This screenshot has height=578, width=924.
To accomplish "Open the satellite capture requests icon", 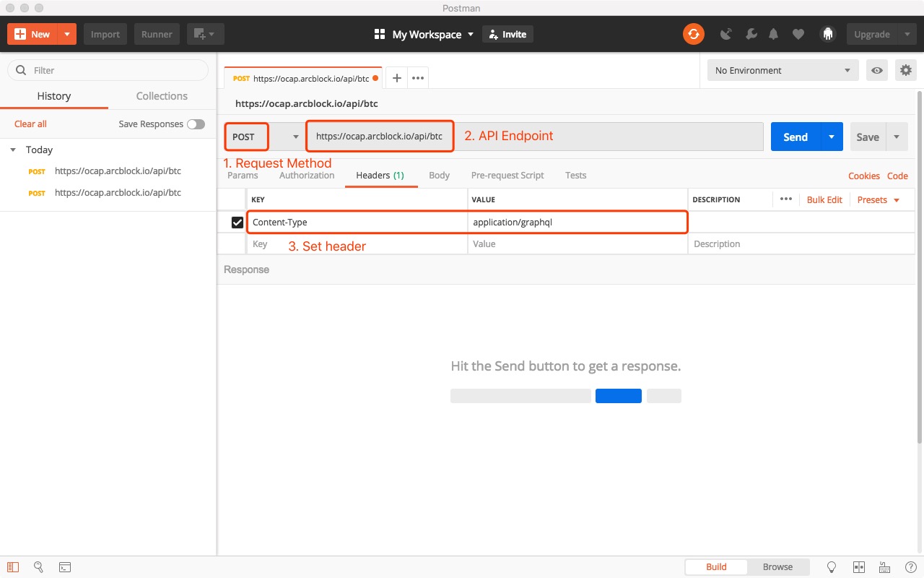I will [726, 34].
